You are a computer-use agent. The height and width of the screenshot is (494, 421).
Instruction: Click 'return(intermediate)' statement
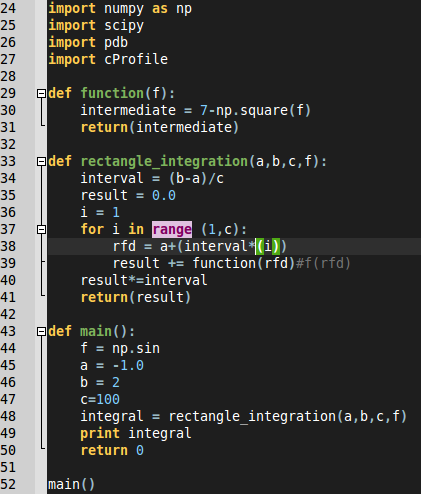[160, 127]
